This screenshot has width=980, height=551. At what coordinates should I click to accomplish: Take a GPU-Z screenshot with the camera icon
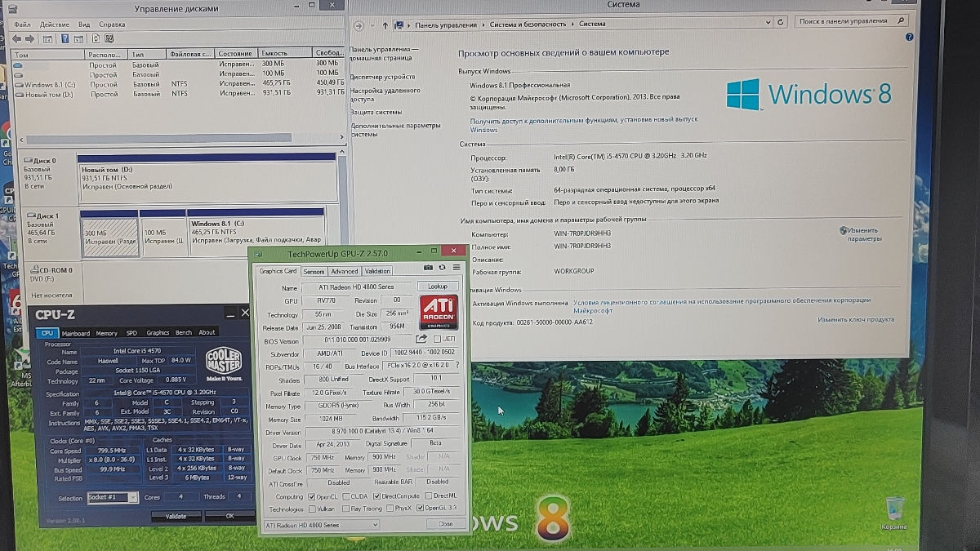tap(429, 267)
